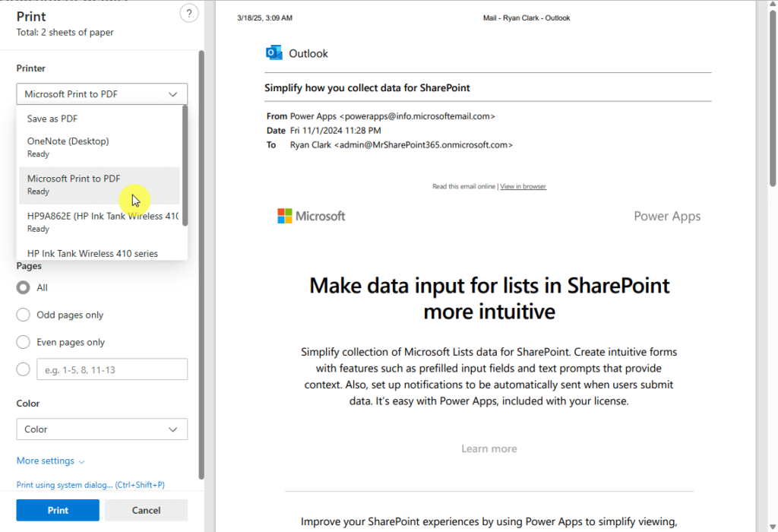This screenshot has height=532, width=778.
Task: Click the printer list scrollbar
Action: click(x=185, y=166)
